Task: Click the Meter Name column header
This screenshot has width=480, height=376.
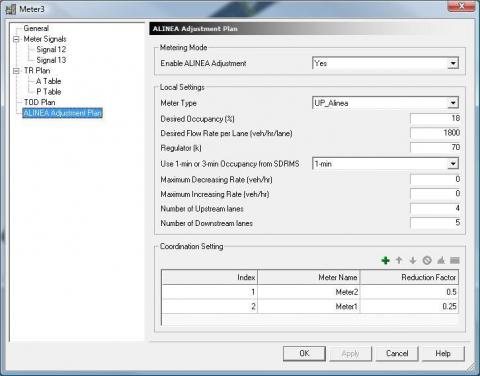Action: click(309, 277)
